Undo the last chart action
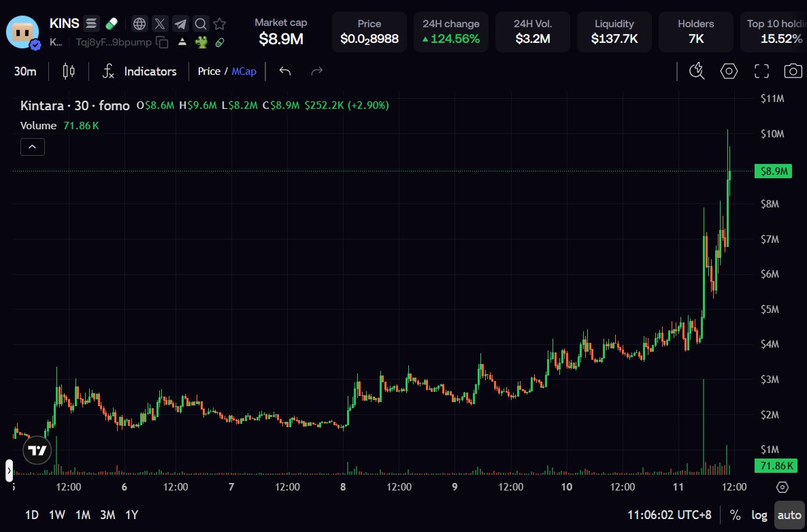 [x=285, y=71]
